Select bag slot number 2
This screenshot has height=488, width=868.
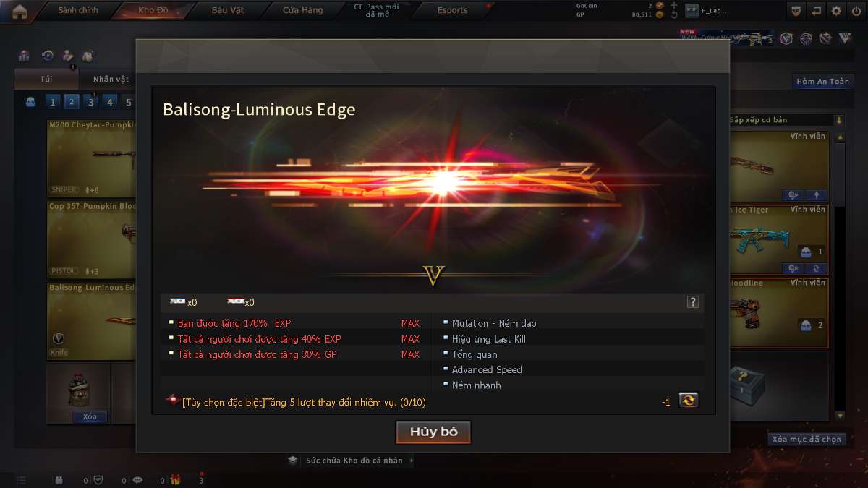pyautogui.click(x=72, y=102)
